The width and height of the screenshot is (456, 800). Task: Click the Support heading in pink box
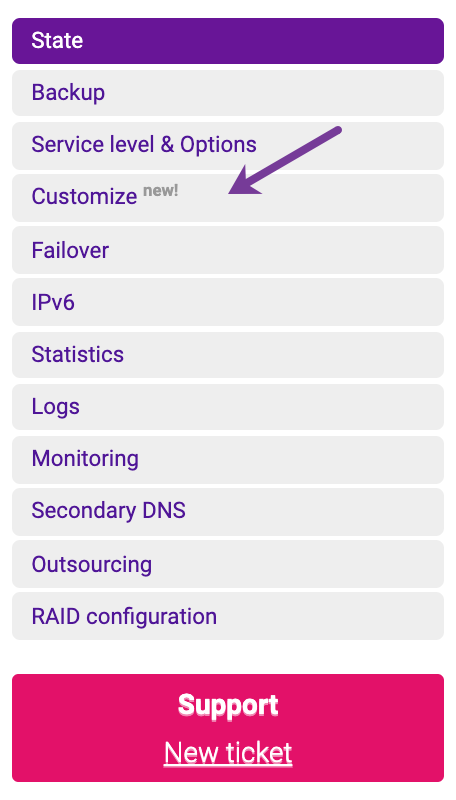pos(228,705)
